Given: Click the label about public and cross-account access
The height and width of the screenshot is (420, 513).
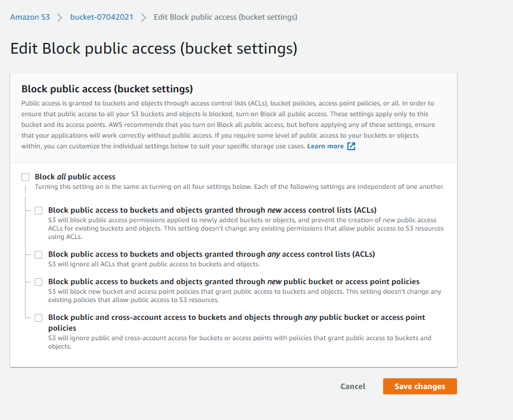Looking at the screenshot, I should tap(237, 318).
